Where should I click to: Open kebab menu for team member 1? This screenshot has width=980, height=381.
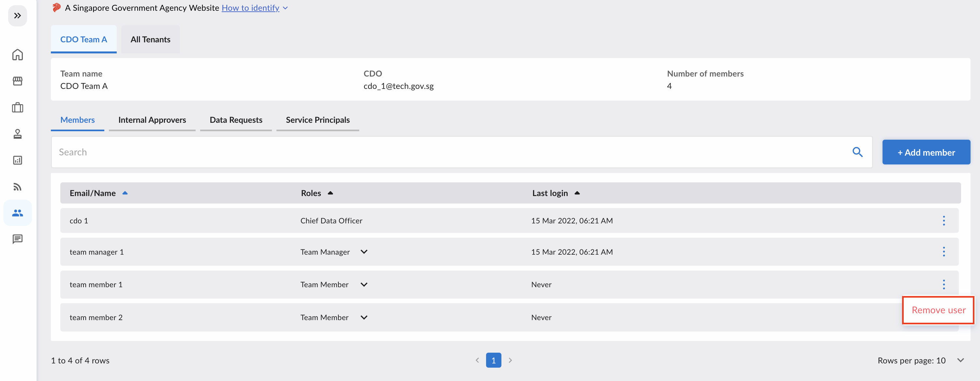pyautogui.click(x=943, y=285)
